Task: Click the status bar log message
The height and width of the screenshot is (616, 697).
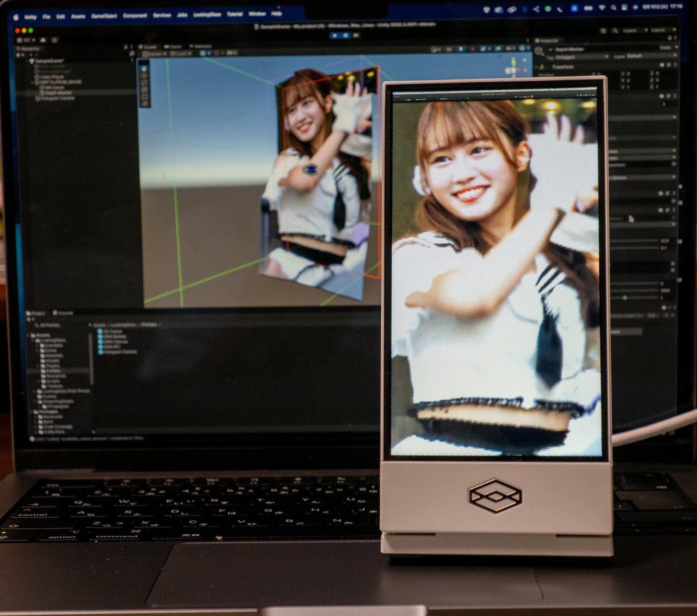Action: [87, 438]
